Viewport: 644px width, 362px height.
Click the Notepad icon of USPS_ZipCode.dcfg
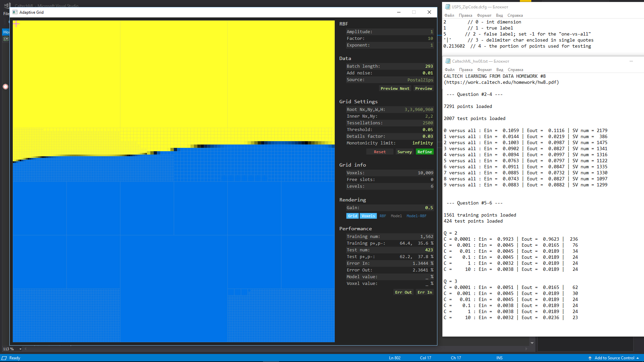(x=447, y=7)
